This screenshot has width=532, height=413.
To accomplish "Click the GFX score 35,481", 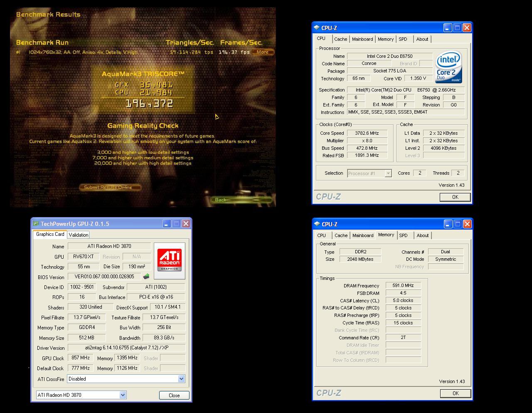I will pos(156,84).
